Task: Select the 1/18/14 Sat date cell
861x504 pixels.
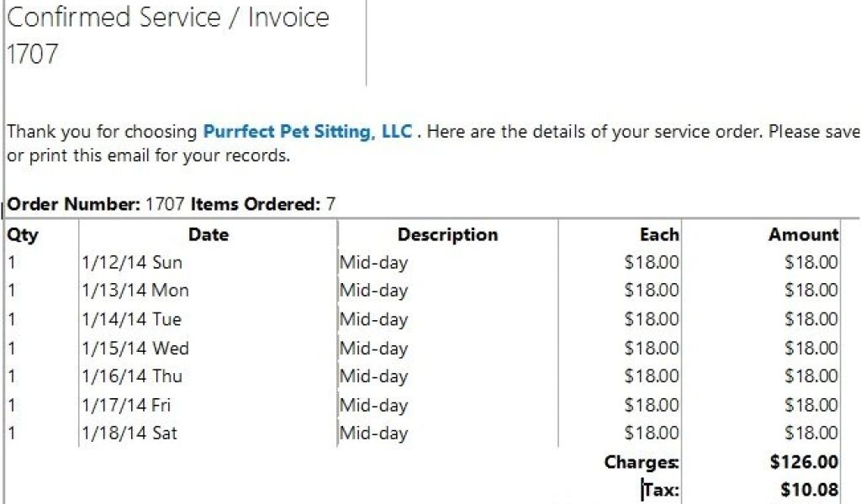Action: pos(129,433)
